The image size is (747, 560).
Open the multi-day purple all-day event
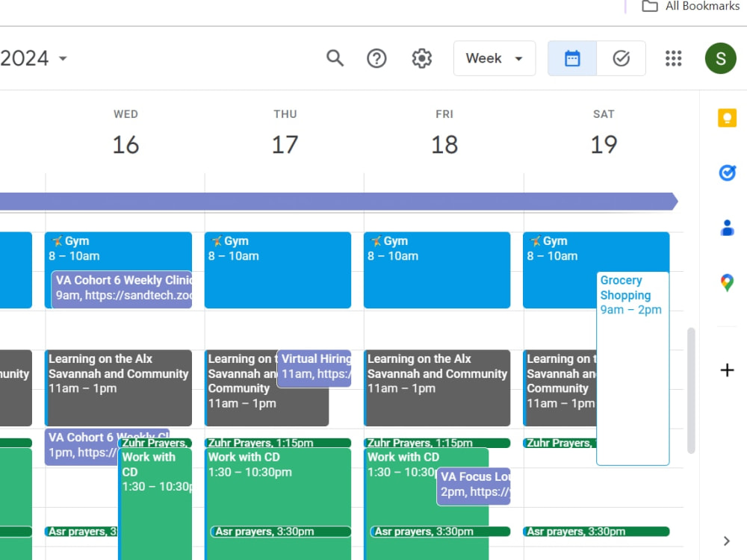pos(338,202)
